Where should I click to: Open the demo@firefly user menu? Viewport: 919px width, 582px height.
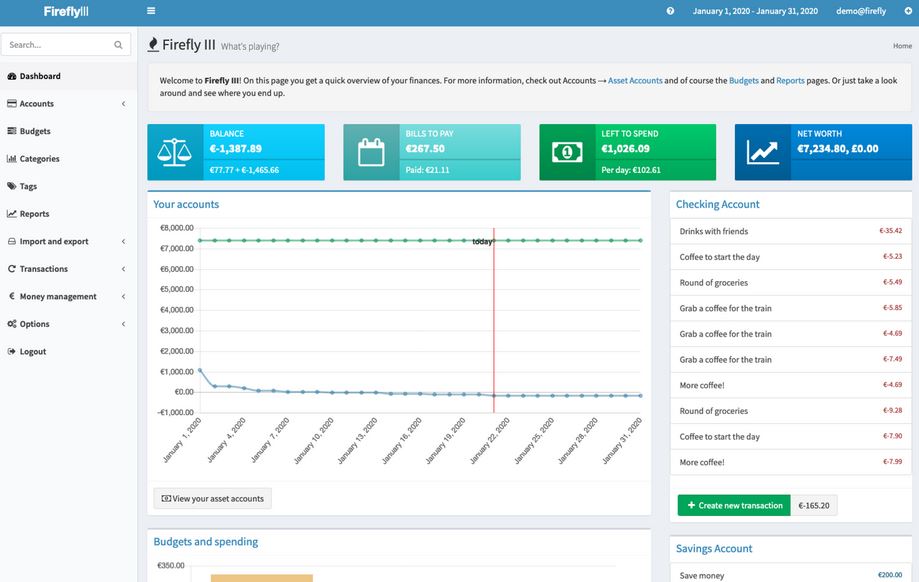861,11
